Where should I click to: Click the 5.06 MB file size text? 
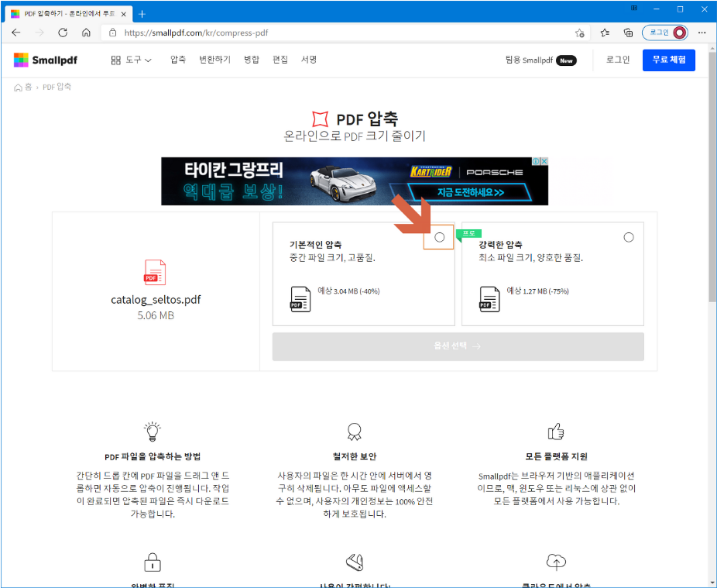(156, 315)
